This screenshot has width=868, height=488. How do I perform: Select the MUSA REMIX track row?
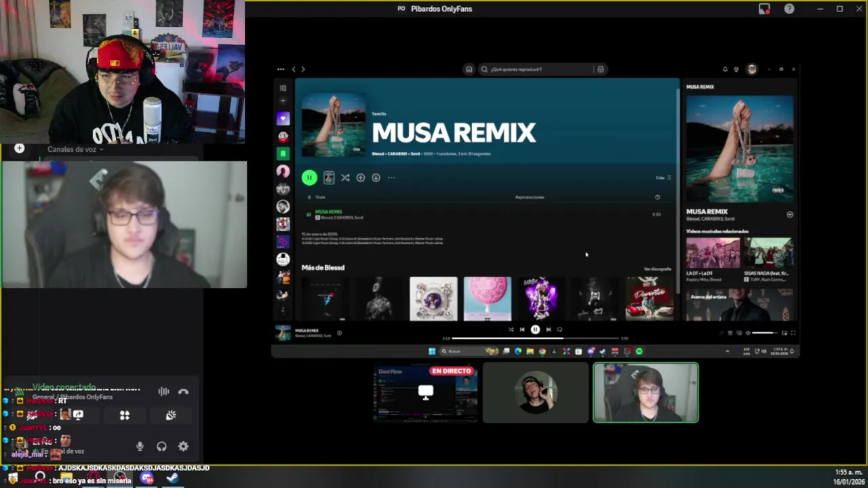[x=486, y=214]
